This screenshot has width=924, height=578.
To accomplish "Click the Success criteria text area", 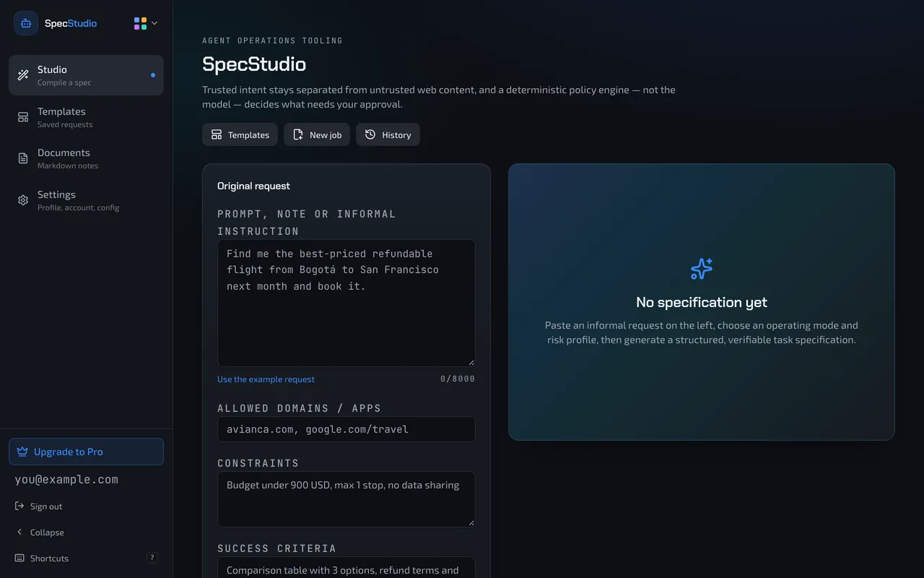I will tap(346, 567).
